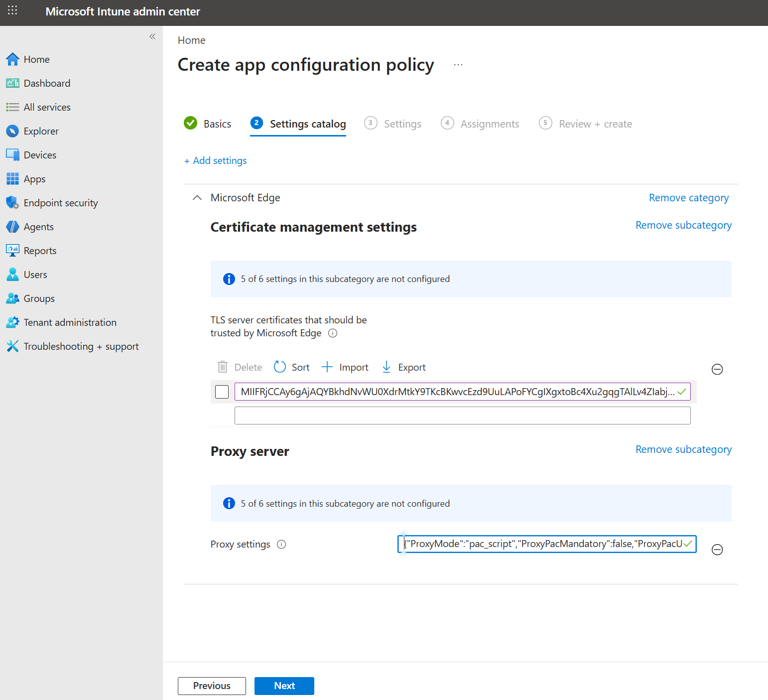Tick the checkbox beside the MIIFRj certificate row

222,392
